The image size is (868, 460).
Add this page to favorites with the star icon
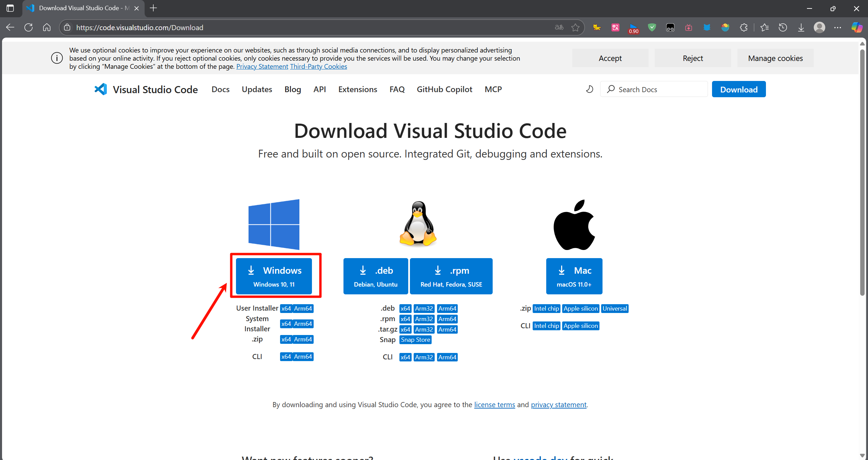tap(575, 27)
